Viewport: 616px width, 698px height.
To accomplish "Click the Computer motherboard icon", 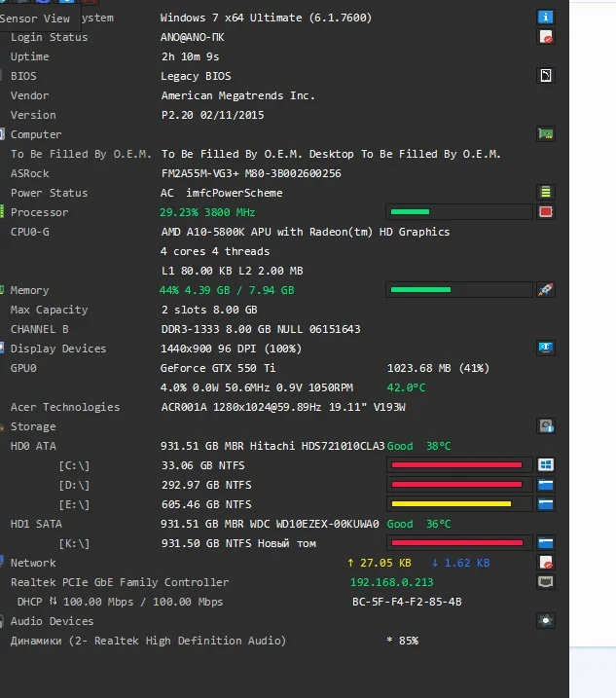I will click(x=546, y=134).
